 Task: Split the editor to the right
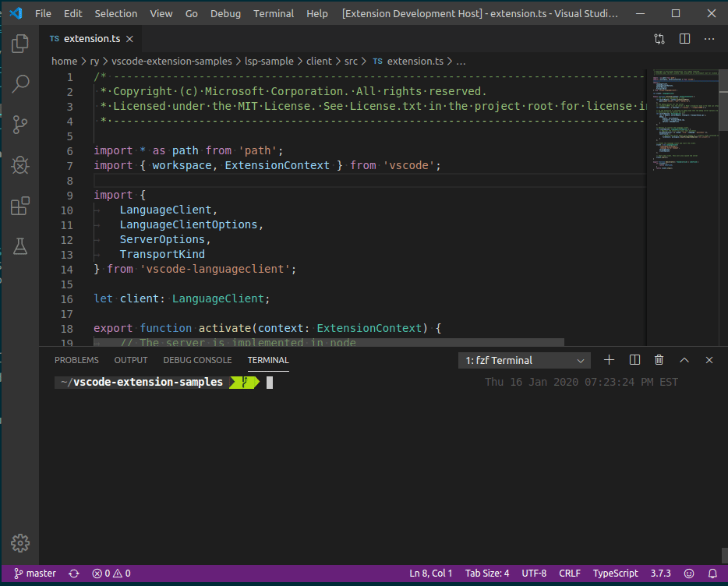click(x=684, y=39)
